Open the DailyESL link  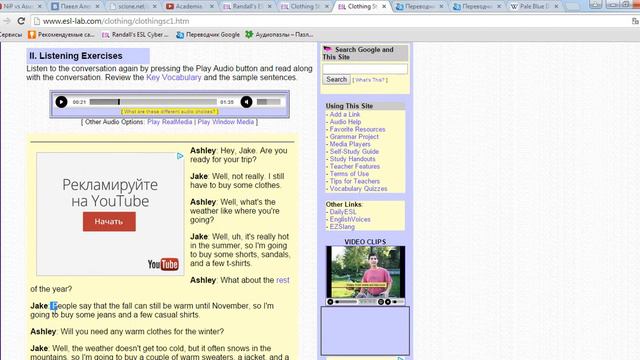(343, 212)
